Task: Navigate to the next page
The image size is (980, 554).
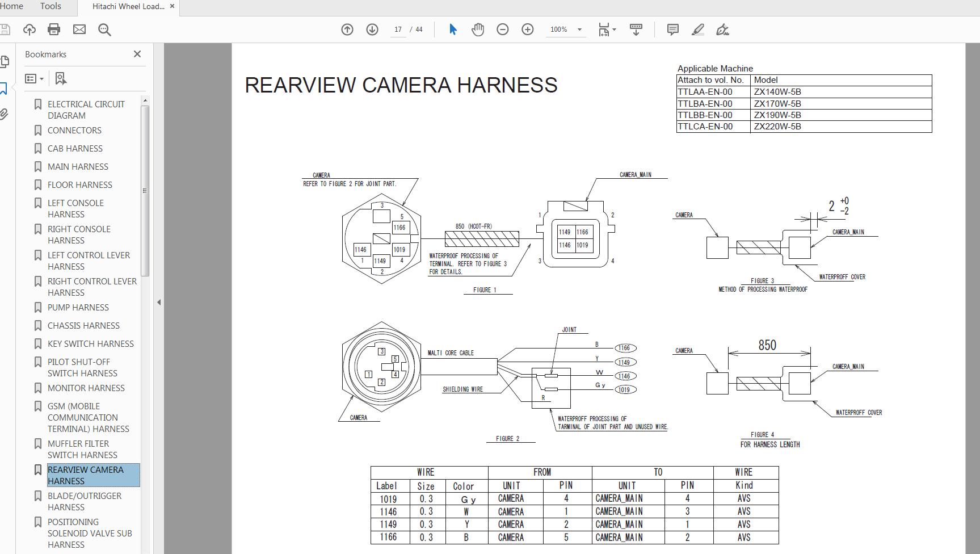Action: (372, 29)
